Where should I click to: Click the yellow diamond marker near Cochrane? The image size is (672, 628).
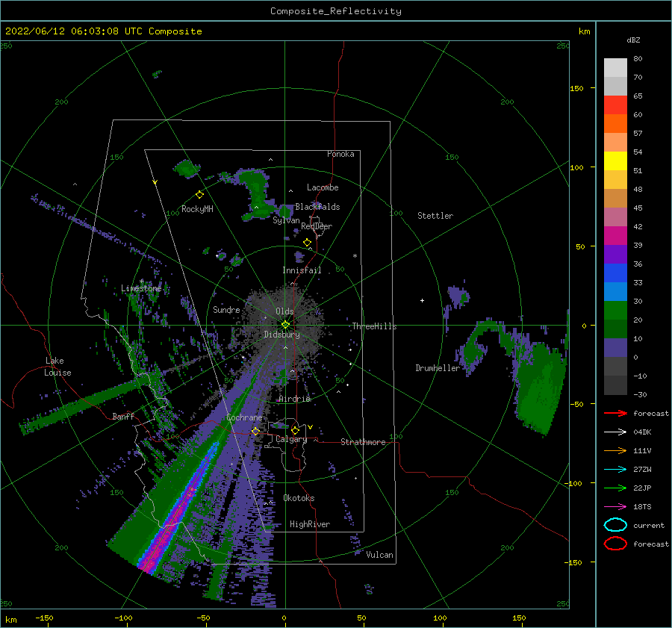tap(255, 431)
